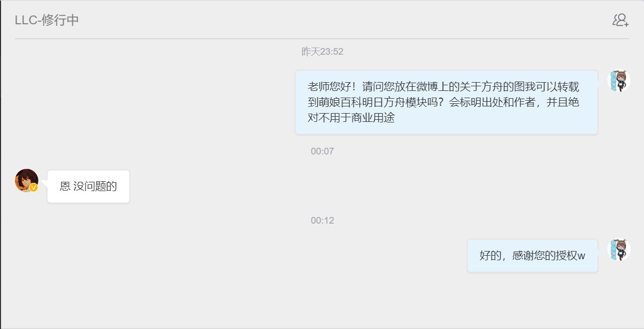Click the add contact icon in header
This screenshot has height=329, width=644.
click(620, 20)
